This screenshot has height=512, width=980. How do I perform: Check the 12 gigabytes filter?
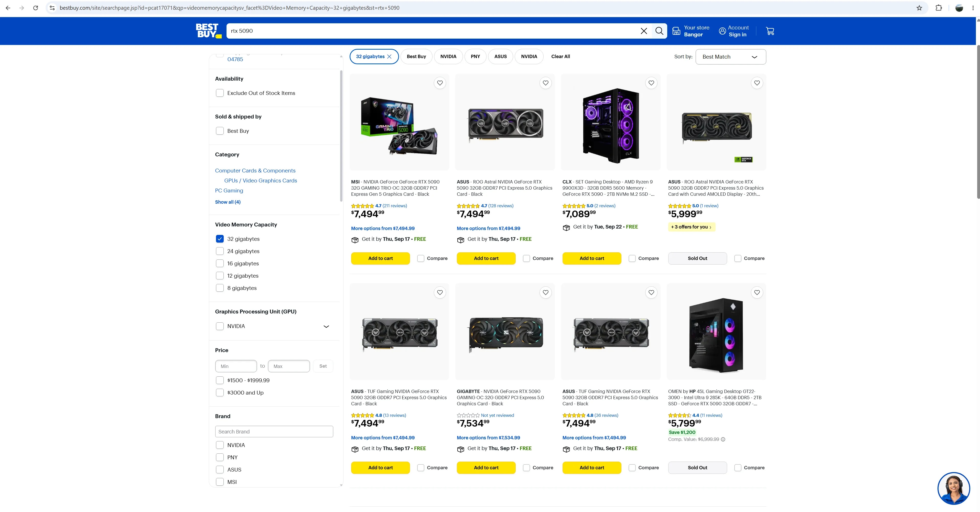(220, 276)
